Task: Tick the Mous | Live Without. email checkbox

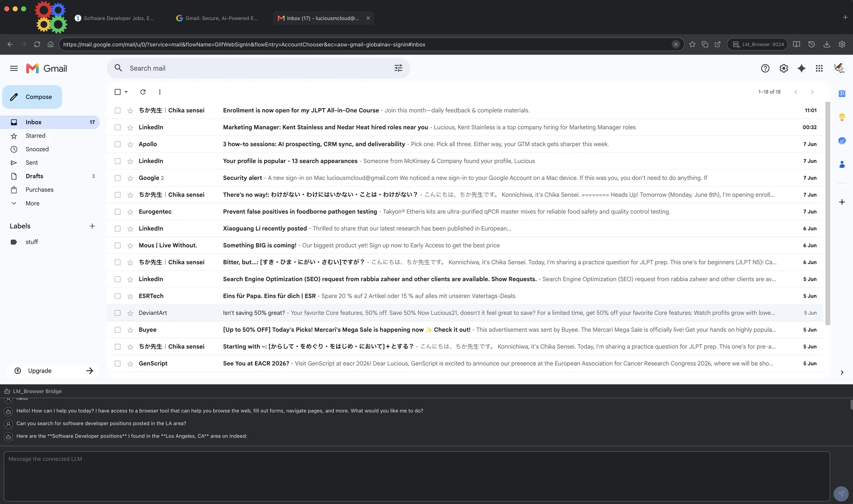Action: [117, 245]
